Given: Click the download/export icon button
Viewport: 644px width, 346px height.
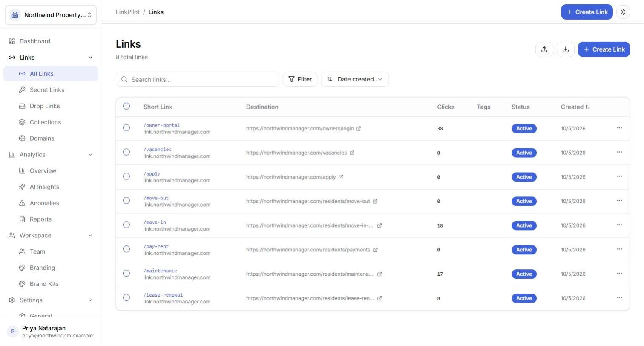Looking at the screenshot, I should [566, 49].
